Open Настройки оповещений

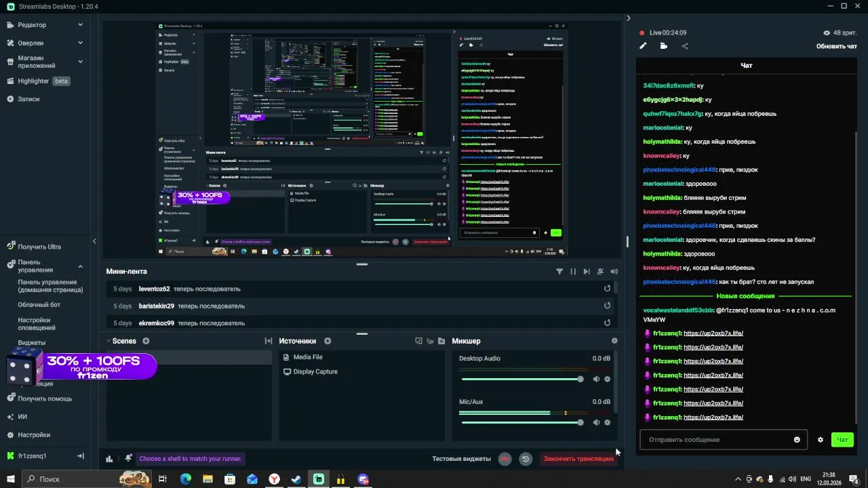37,323
